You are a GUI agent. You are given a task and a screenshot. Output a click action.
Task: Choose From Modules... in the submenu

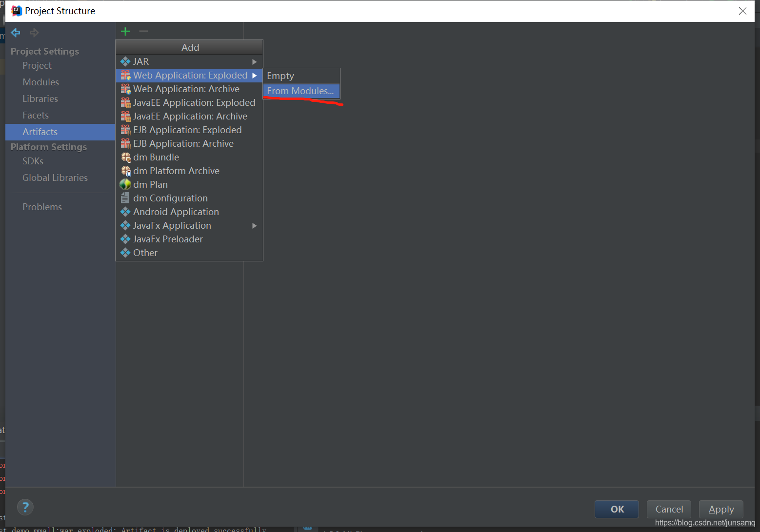[301, 91]
